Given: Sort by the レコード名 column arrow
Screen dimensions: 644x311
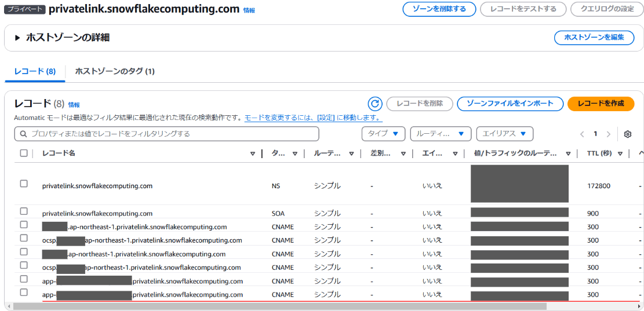Looking at the screenshot, I should (253, 154).
